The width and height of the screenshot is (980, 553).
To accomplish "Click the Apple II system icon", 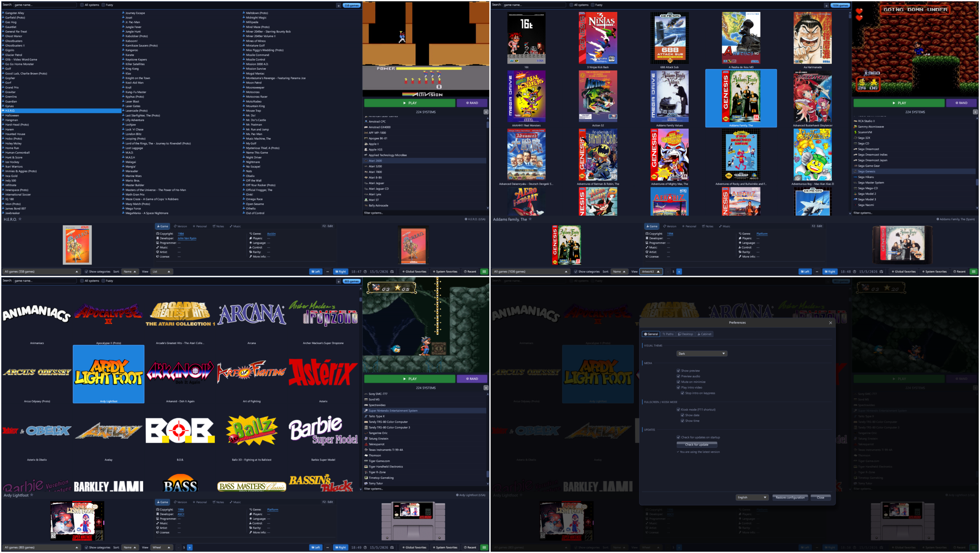I will 366,144.
